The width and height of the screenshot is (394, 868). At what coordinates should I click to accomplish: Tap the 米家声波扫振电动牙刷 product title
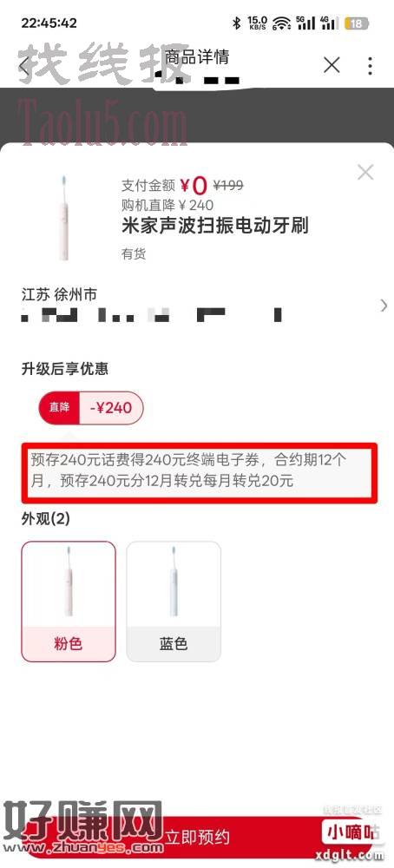(x=215, y=226)
